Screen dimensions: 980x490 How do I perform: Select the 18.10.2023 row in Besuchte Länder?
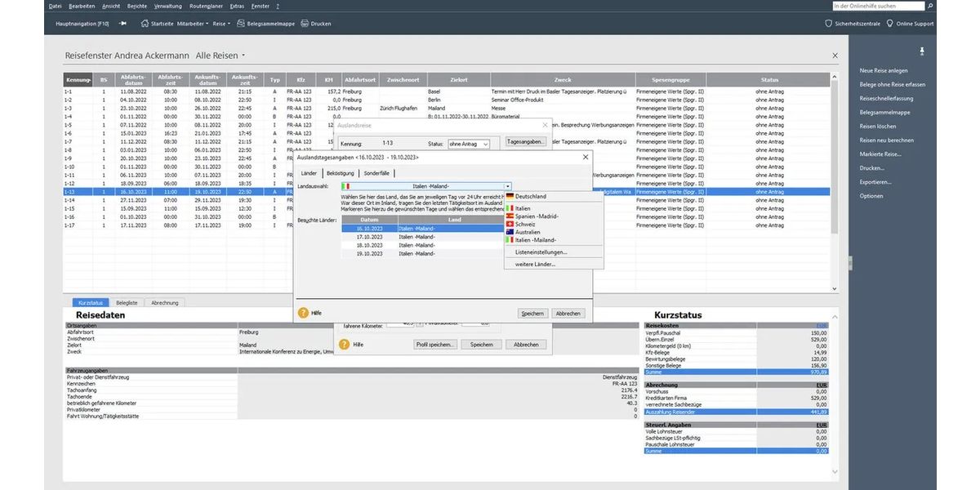point(370,245)
